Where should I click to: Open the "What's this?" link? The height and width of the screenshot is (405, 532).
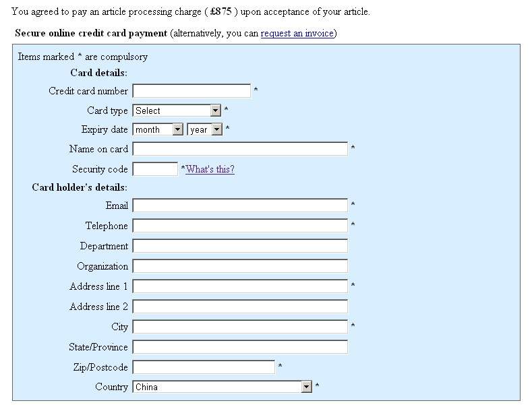[x=210, y=169]
